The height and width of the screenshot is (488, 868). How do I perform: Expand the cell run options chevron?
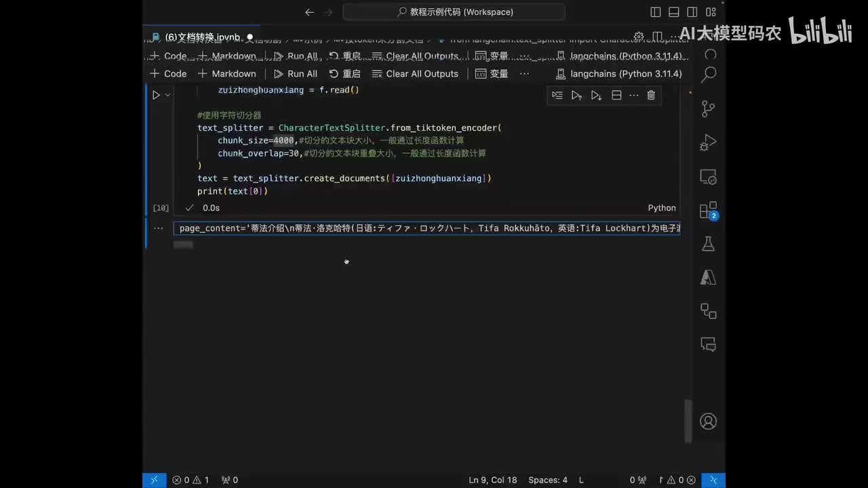pyautogui.click(x=167, y=96)
